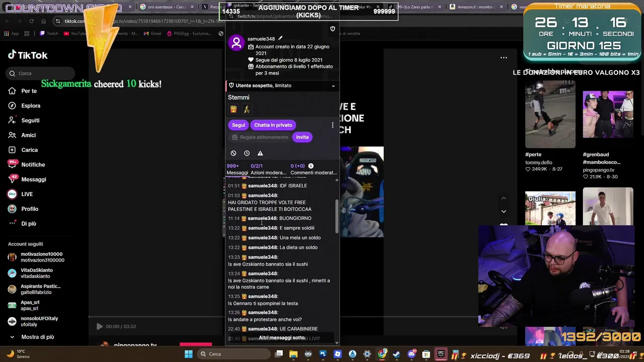Click the timeout clock icon

click(x=247, y=153)
